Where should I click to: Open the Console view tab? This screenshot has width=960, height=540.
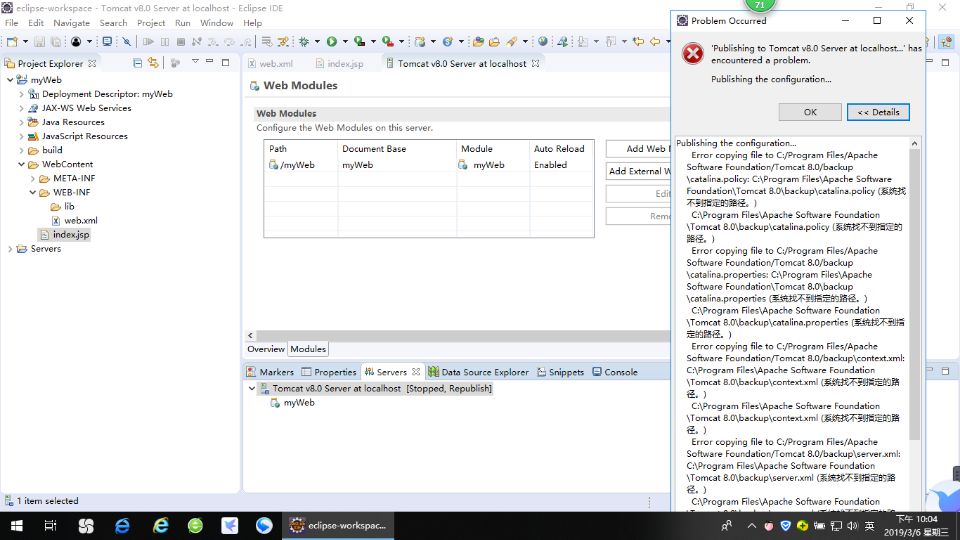[615, 372]
